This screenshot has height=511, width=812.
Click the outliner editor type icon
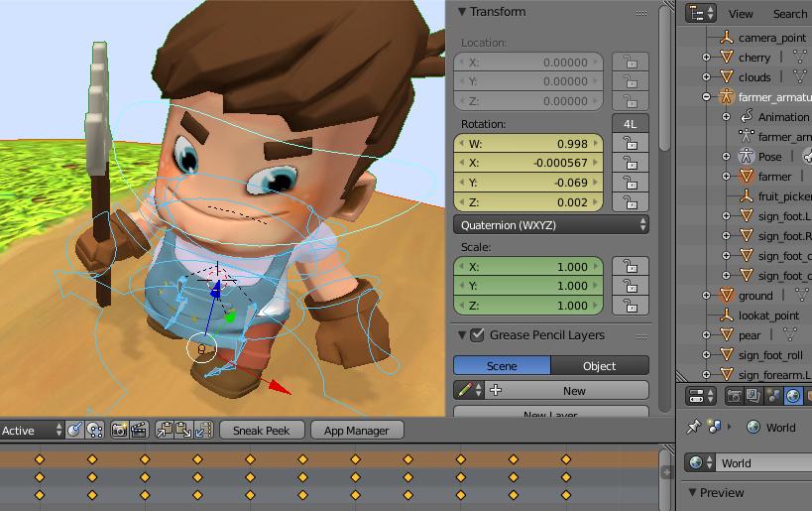click(x=702, y=13)
